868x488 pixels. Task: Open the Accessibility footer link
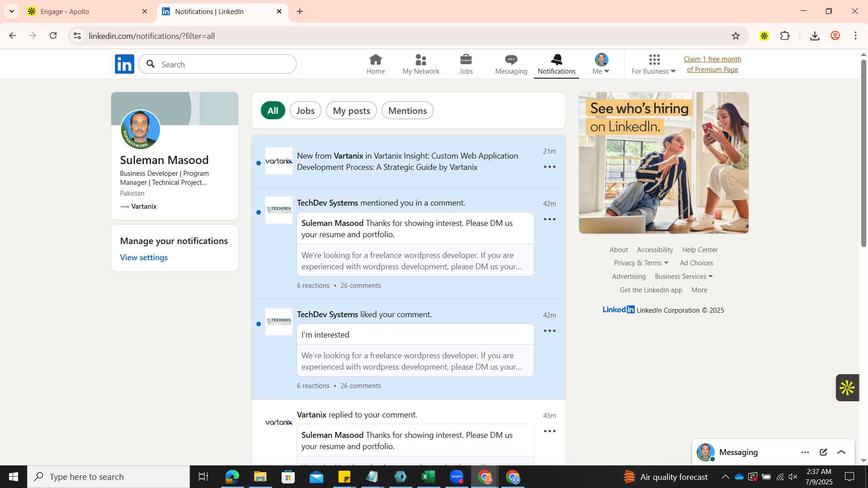click(x=655, y=250)
